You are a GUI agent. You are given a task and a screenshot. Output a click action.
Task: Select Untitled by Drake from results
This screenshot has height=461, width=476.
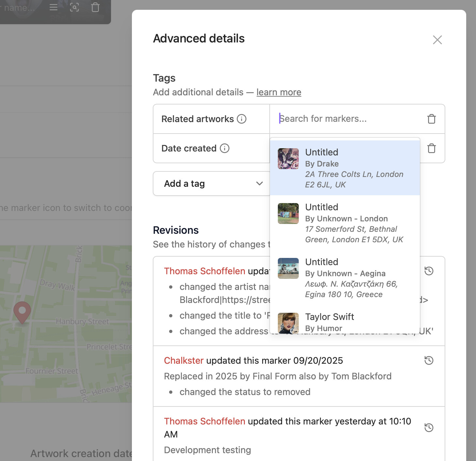pos(345,168)
